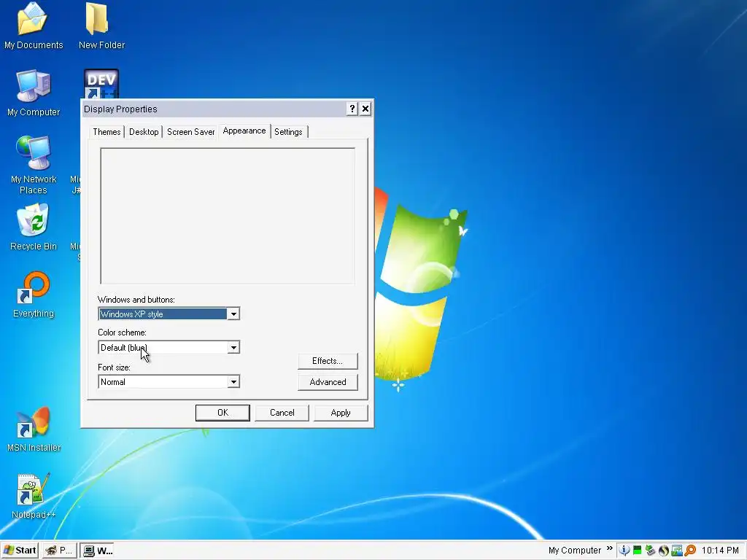Click the picture-frame tray icon

(677, 551)
